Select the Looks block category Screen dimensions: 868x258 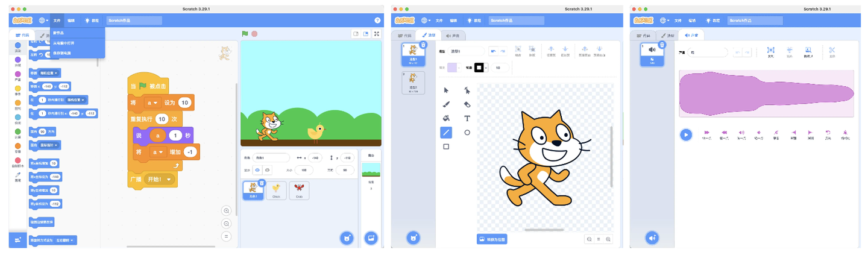[x=17, y=61]
